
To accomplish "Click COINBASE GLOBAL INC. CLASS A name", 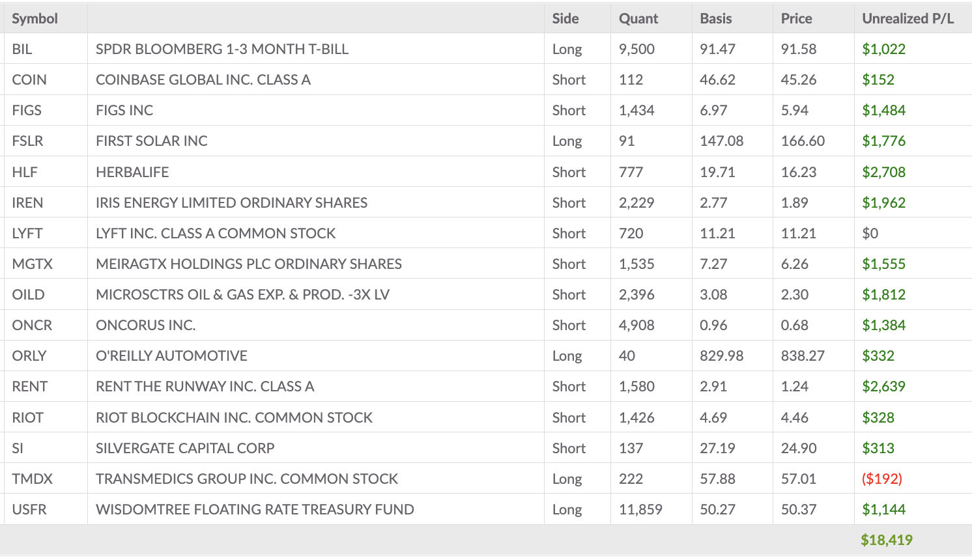I will tap(203, 79).
